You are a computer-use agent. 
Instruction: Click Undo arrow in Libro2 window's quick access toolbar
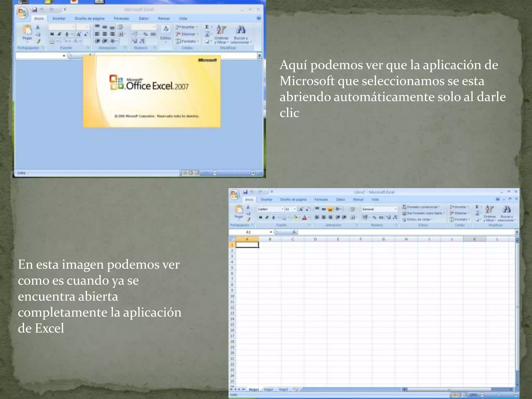coord(252,192)
